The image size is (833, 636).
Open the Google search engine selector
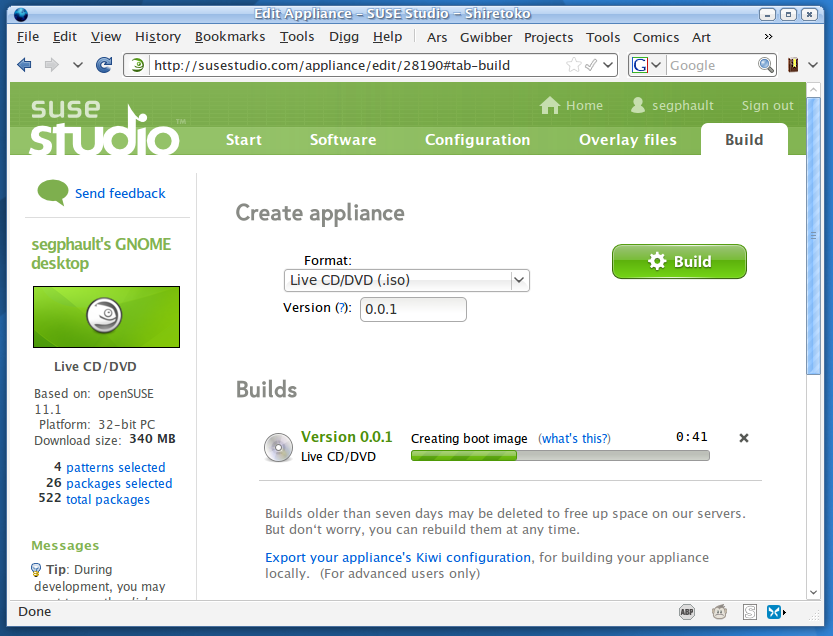coord(646,65)
